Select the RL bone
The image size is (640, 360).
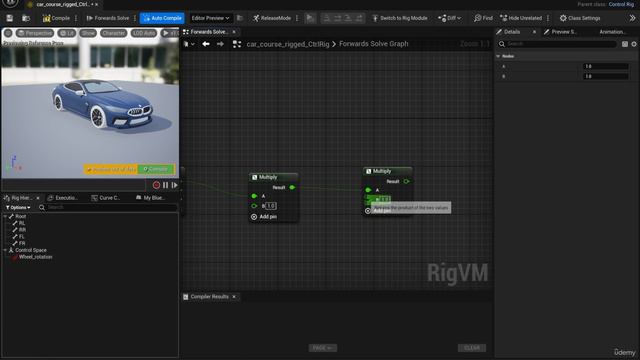(x=22, y=223)
